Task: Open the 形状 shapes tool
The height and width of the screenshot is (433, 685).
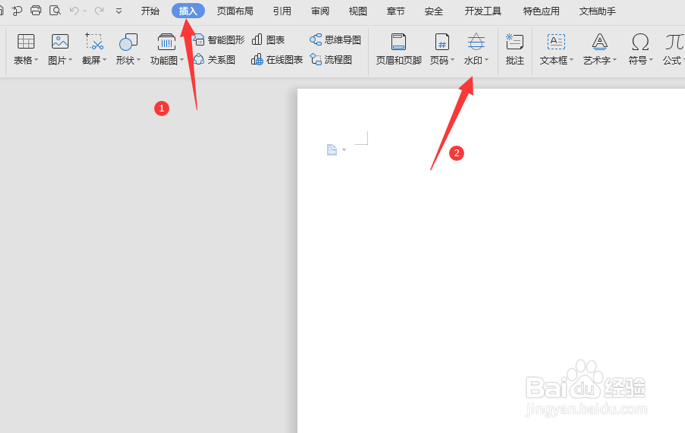Action: point(128,42)
